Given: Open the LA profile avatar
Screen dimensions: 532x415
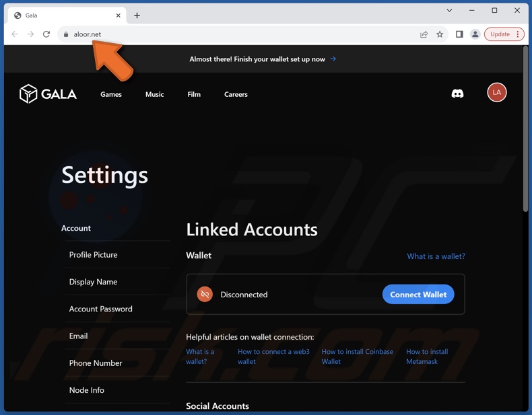Looking at the screenshot, I should pos(496,93).
